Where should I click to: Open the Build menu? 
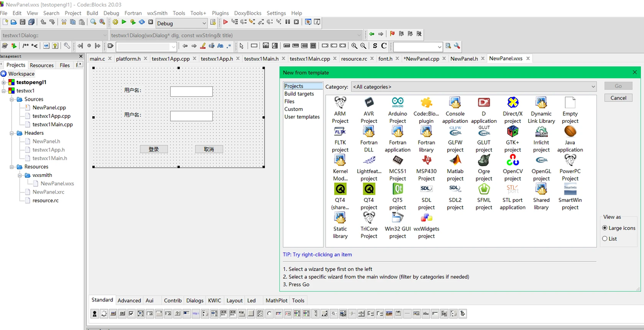point(92,13)
